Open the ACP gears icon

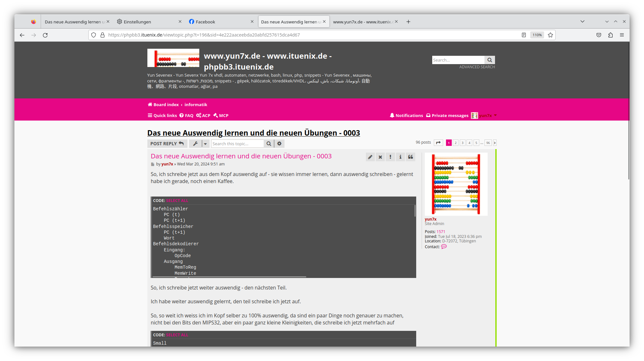pos(199,115)
